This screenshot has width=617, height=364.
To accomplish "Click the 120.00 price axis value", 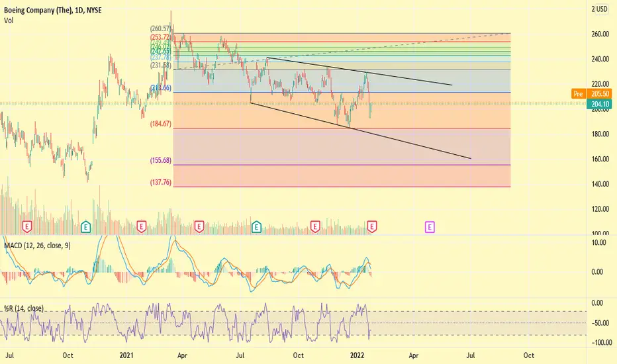I will click(600, 209).
